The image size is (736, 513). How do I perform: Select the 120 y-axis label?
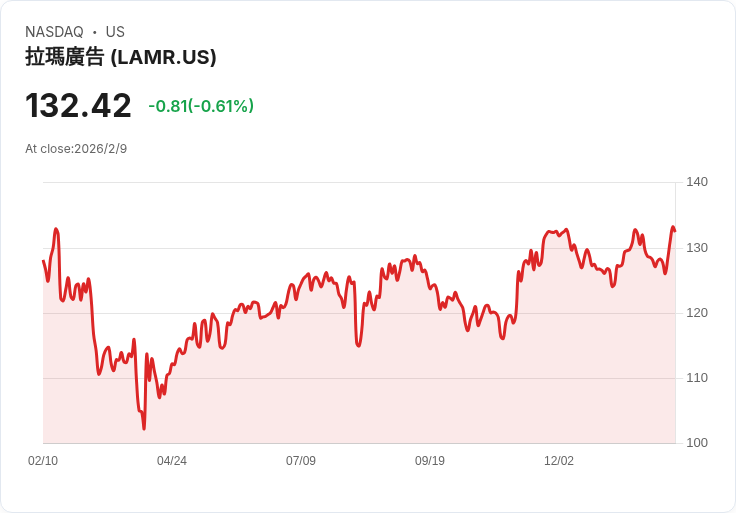coord(697,313)
